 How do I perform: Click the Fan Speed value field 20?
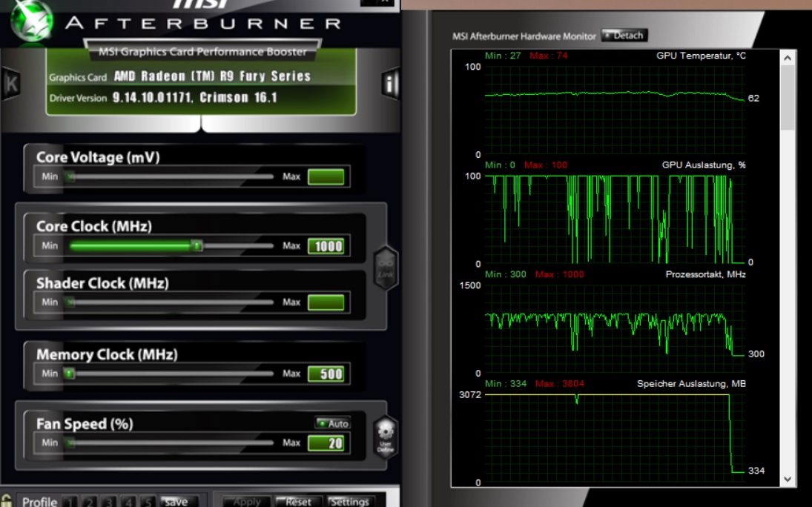326,443
